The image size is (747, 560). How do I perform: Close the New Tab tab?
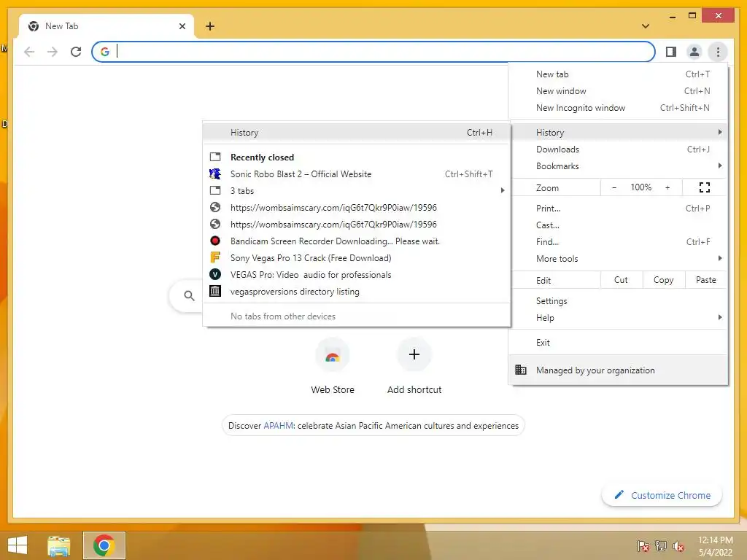(182, 26)
